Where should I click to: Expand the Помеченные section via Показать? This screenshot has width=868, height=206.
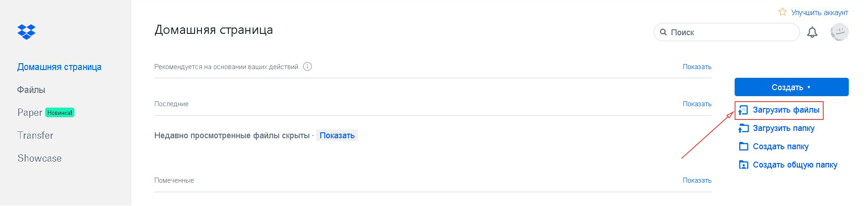point(697,180)
